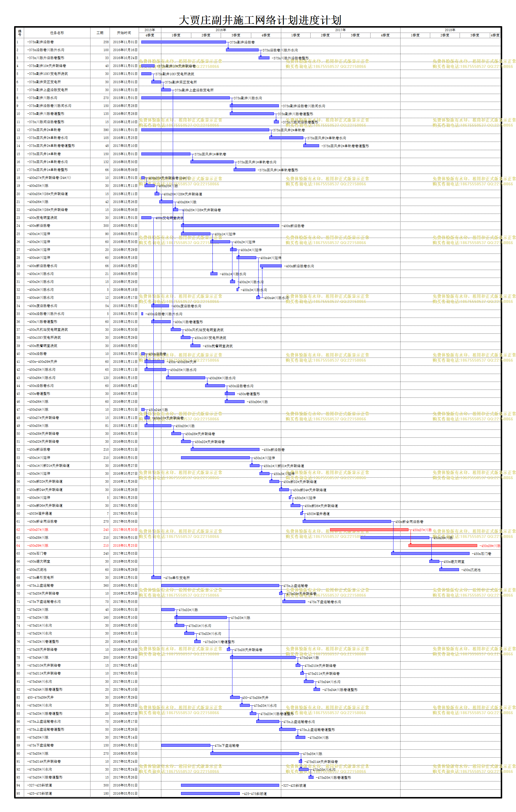The width and height of the screenshot is (516, 812).
Task: Click task name cell -400m新沿脉巷 in row 24
Action: pyautogui.click(x=57, y=226)
